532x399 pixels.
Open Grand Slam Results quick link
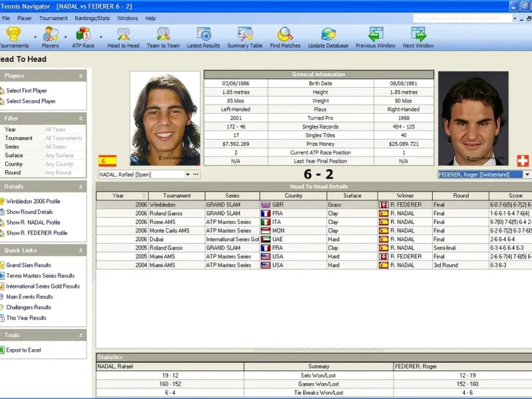(29, 265)
